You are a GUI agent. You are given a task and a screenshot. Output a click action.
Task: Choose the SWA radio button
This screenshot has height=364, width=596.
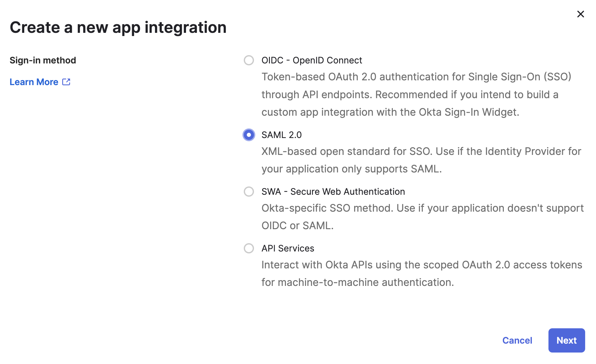(x=249, y=192)
